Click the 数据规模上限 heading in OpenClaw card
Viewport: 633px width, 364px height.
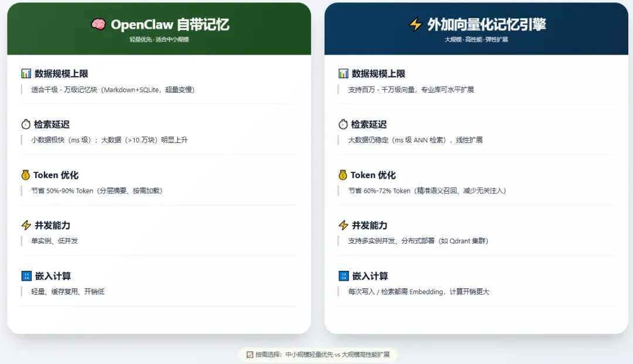point(62,73)
